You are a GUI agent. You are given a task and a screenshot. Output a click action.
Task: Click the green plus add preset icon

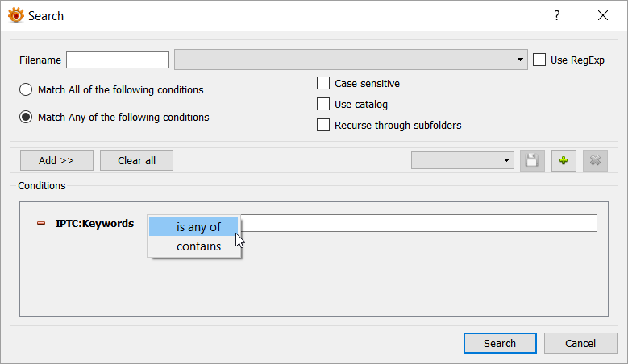pyautogui.click(x=564, y=160)
